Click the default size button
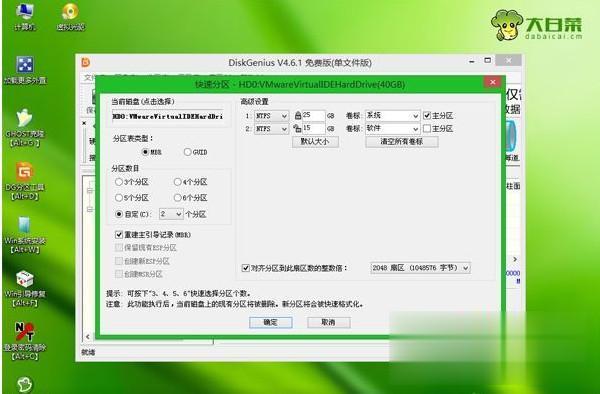Image resolution: width=600 pixels, height=394 pixels. click(x=315, y=142)
